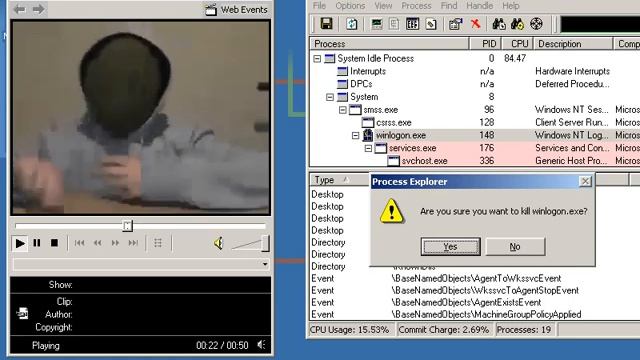Click the Web Events icon in media player
The image size is (640, 360).
(211, 10)
